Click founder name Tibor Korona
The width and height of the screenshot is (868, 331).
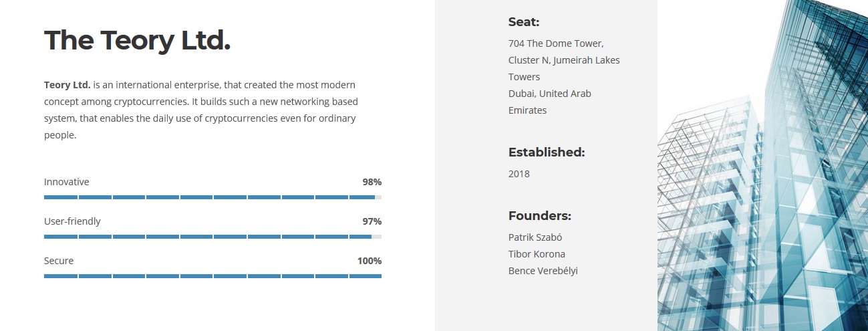[x=537, y=254]
